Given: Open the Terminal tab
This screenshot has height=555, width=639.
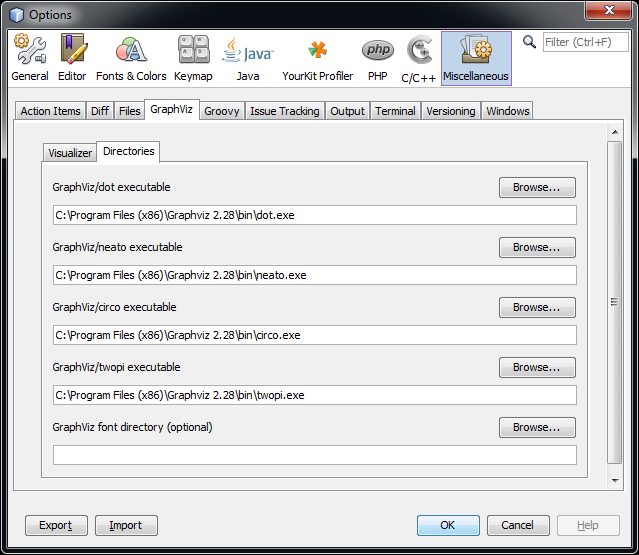Looking at the screenshot, I should pyautogui.click(x=395, y=111).
